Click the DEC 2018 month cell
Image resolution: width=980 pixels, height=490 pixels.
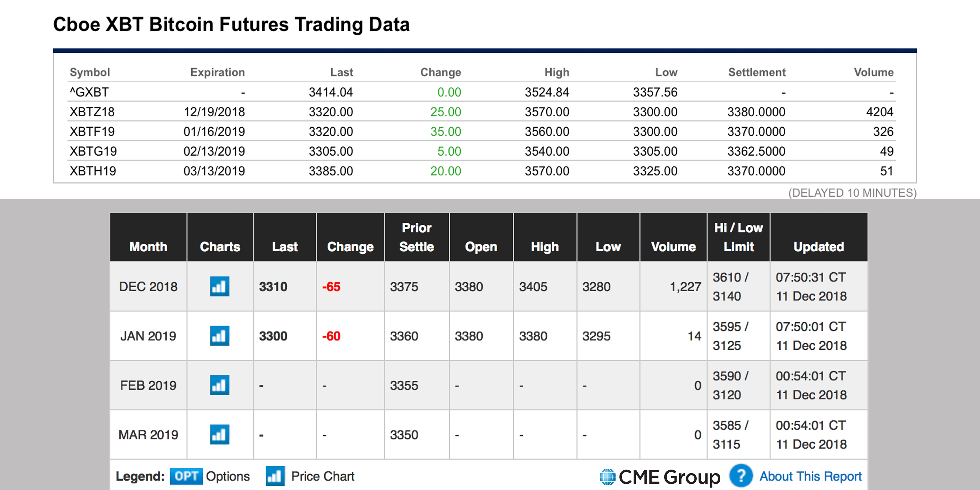[x=148, y=286]
